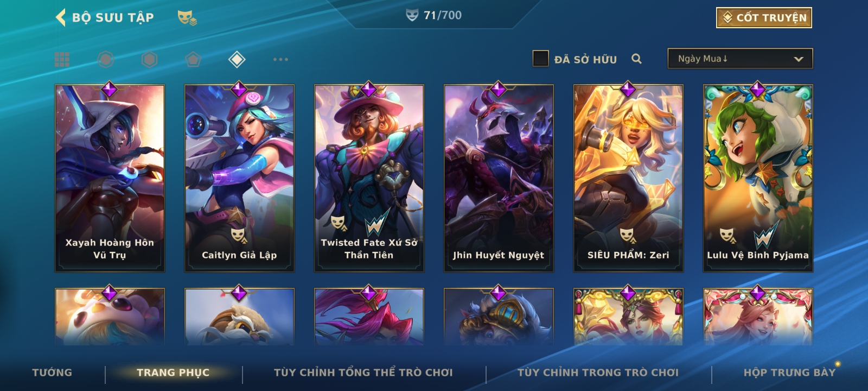The image size is (868, 391).
Task: Open the theater masks pose icon beside title
Action: coord(187,18)
